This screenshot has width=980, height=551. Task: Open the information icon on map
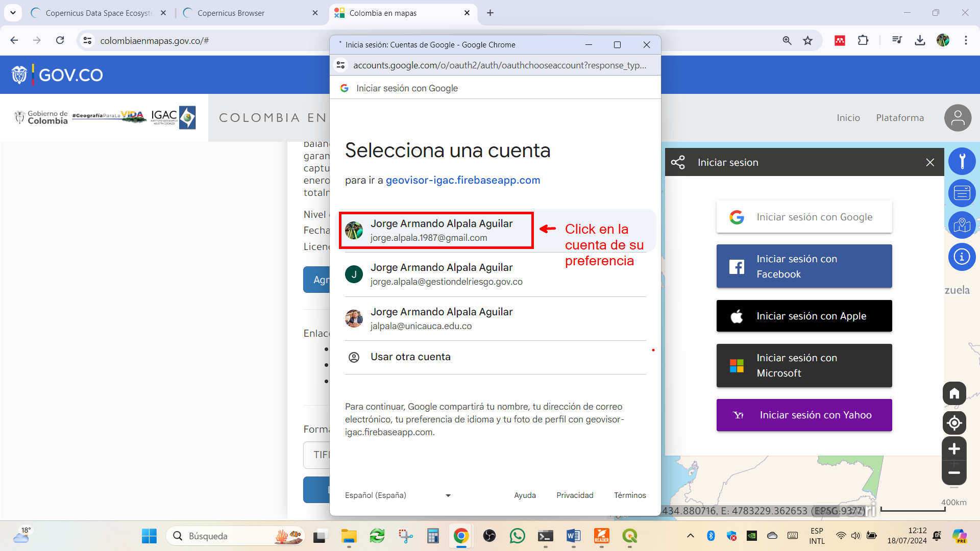pyautogui.click(x=962, y=257)
